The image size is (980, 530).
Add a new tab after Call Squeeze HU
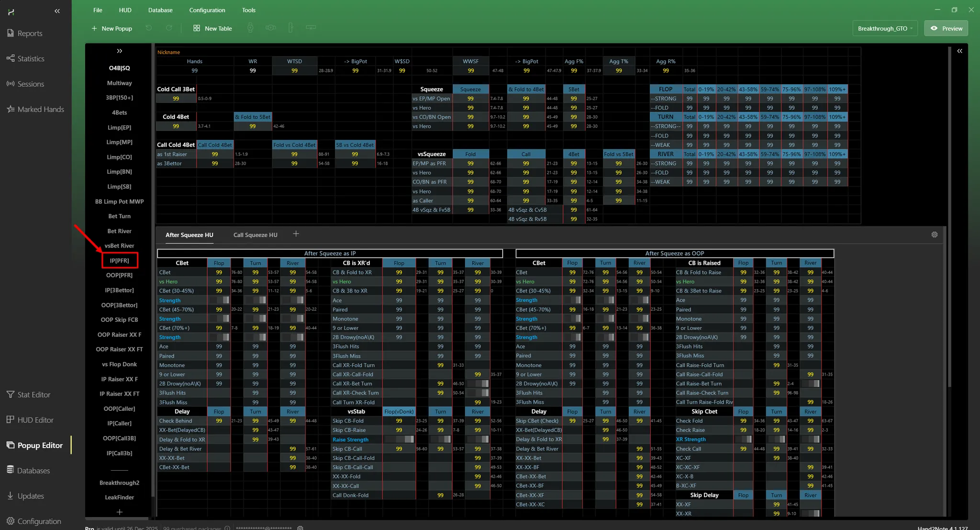click(x=296, y=234)
